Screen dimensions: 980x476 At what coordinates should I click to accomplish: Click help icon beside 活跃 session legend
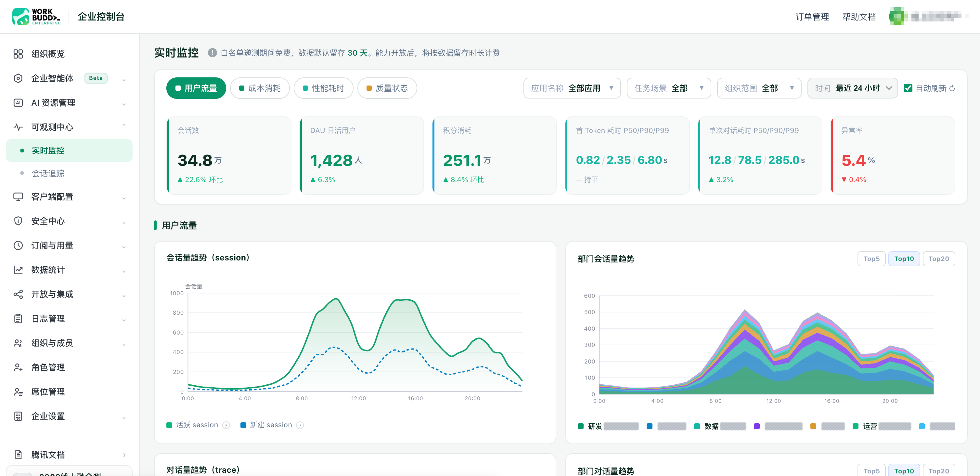tap(226, 425)
